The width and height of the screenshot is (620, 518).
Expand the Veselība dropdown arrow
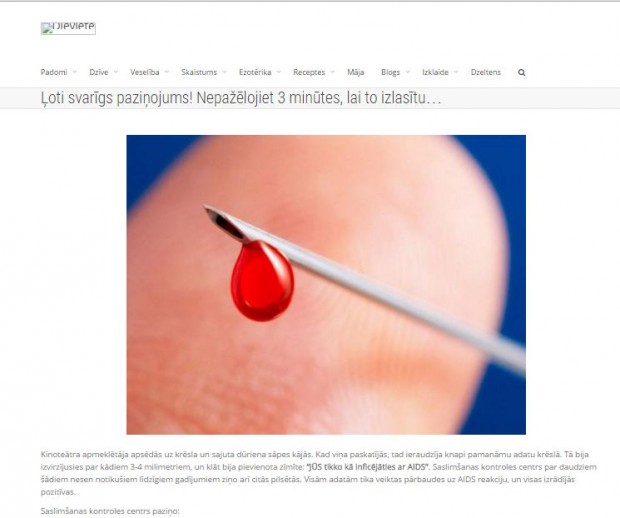166,72
